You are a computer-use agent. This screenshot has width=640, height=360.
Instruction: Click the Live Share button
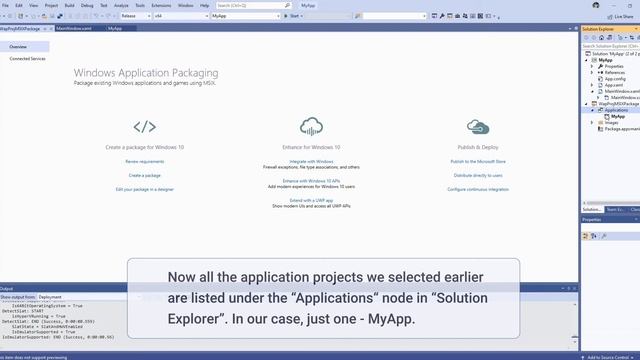(620, 17)
